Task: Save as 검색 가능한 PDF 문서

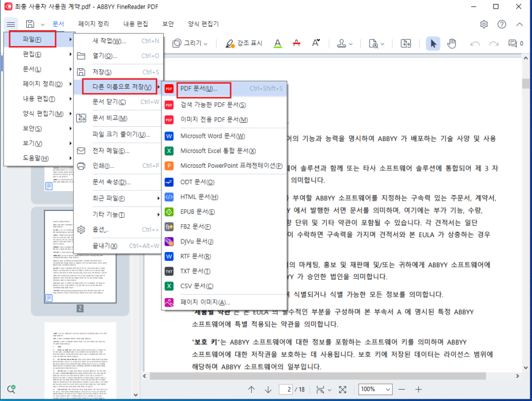Action: 225,105
